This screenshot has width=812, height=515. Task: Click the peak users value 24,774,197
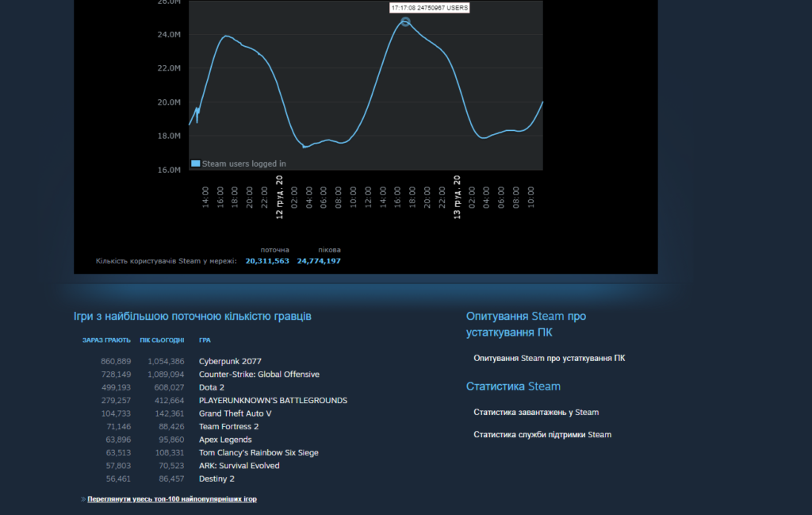coord(319,261)
